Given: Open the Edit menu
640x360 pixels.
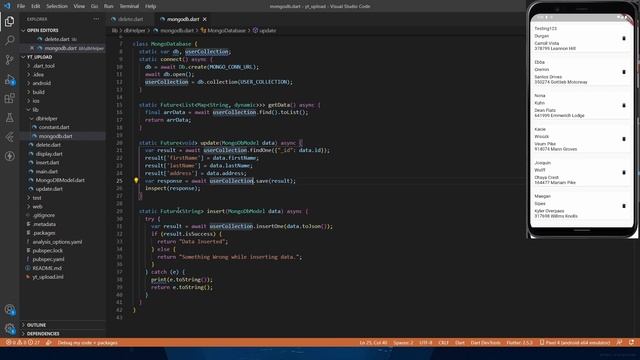Looking at the screenshot, I should pos(36,6).
